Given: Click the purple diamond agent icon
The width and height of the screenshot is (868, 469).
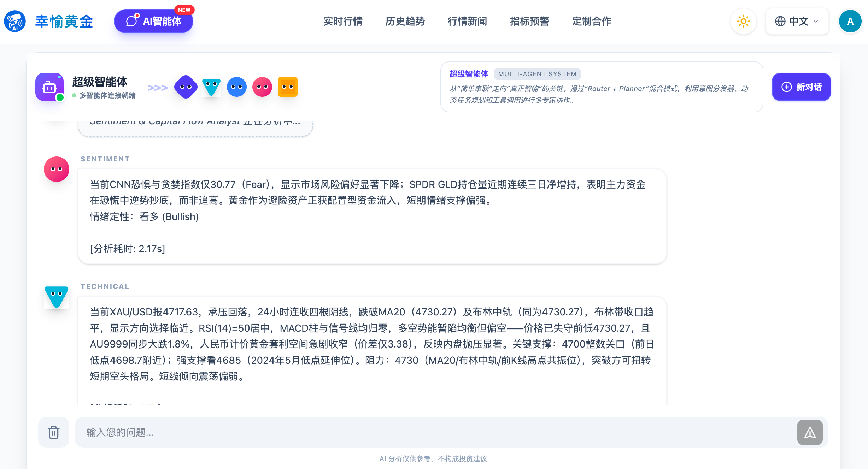Looking at the screenshot, I should click(x=186, y=87).
